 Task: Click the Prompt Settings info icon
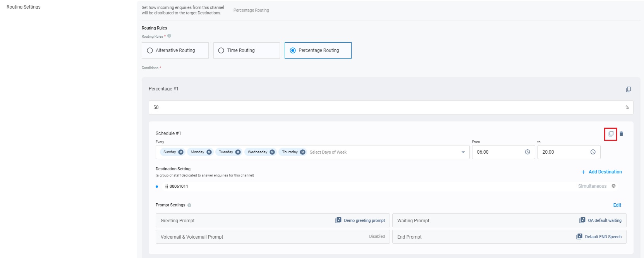pyautogui.click(x=189, y=205)
